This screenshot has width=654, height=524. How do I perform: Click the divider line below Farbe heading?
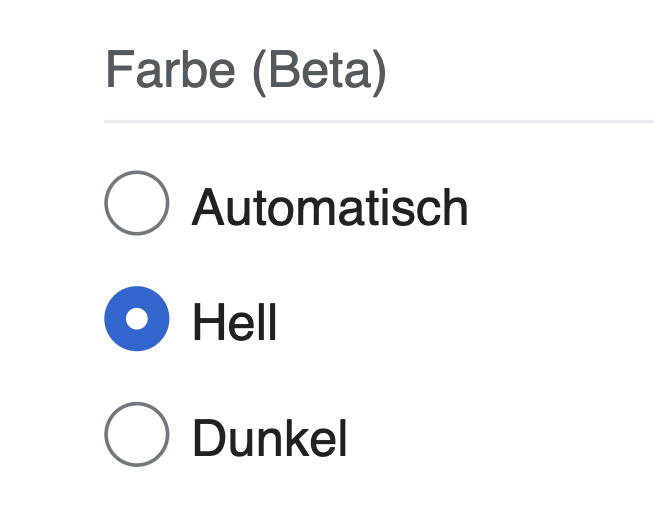tap(378, 121)
